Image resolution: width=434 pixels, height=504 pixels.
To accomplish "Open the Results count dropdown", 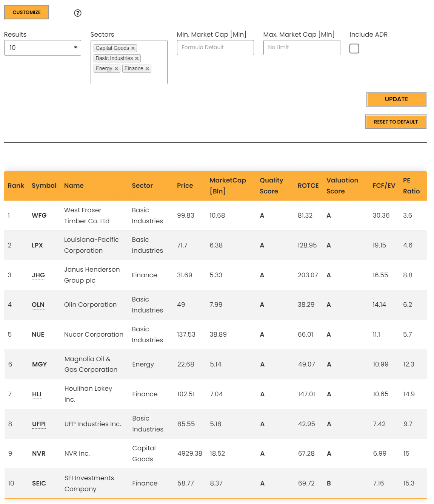I will [43, 48].
